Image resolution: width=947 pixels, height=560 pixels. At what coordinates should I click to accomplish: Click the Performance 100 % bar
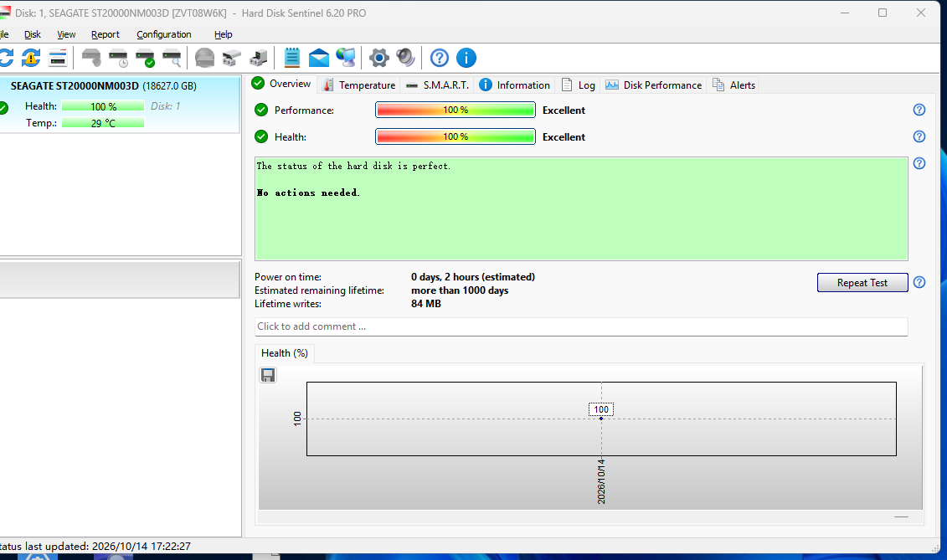pos(455,110)
